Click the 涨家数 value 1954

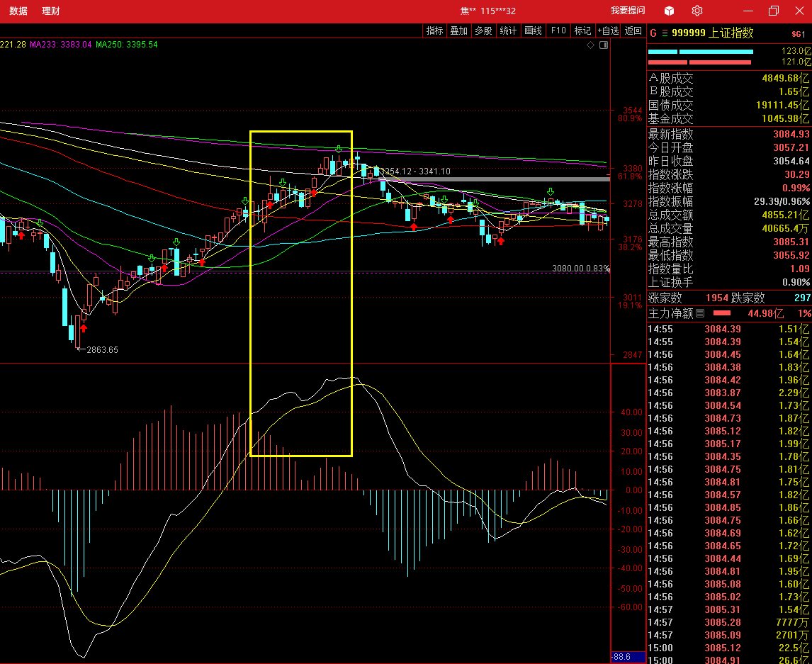click(717, 298)
